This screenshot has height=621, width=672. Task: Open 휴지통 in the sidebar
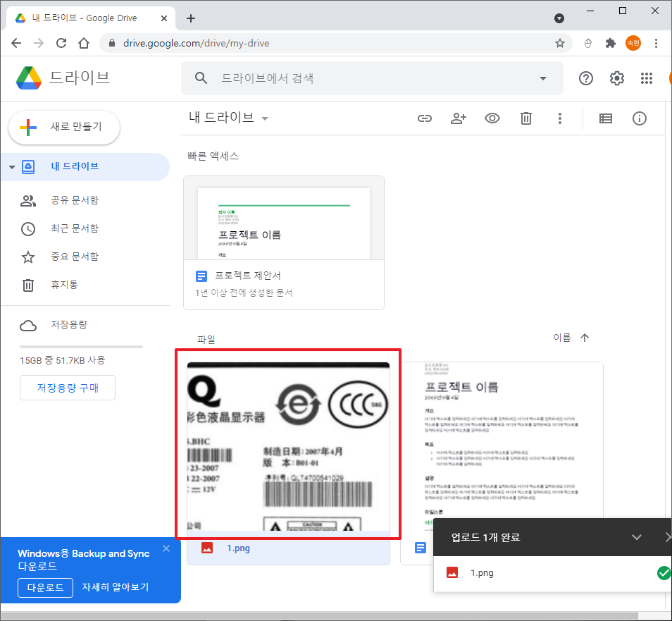pos(64,285)
